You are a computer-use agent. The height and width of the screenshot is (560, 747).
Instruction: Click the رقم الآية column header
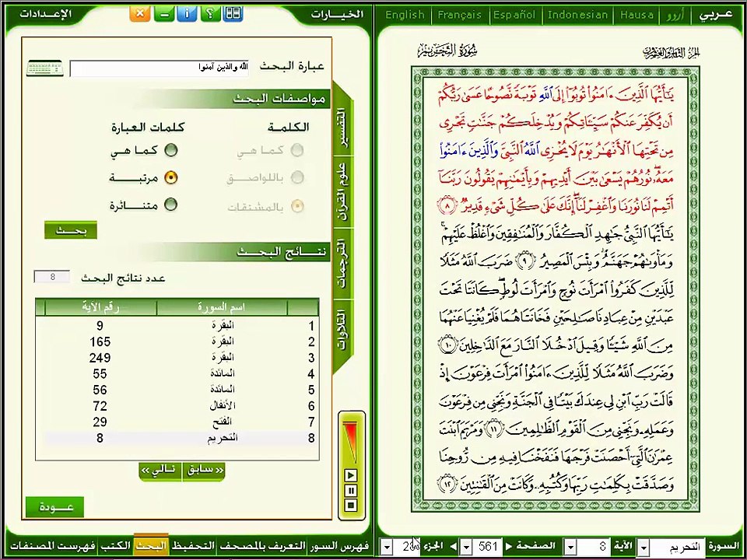(x=100, y=308)
